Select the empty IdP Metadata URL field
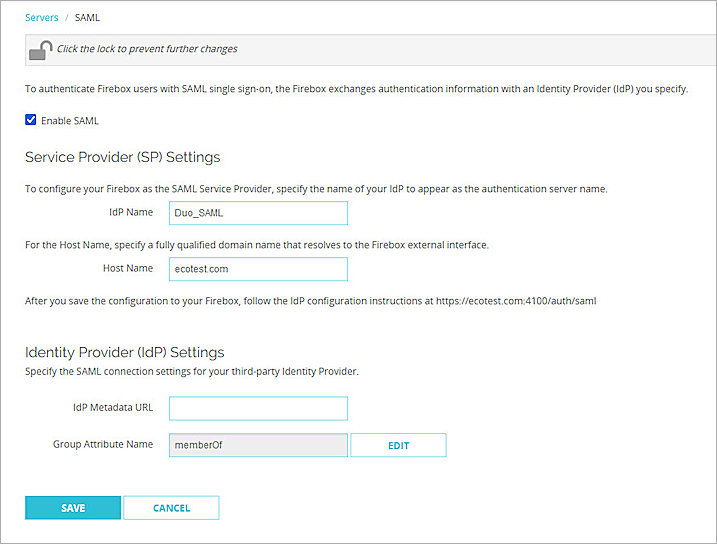Viewport: 717px width, 544px height. [x=258, y=408]
